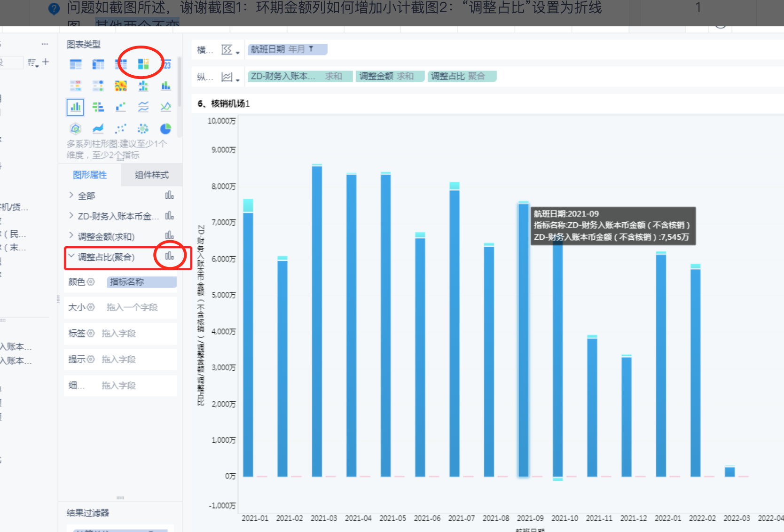The image size is (784, 532).
Task: Open the help question mark icon
Action: tap(54, 8)
